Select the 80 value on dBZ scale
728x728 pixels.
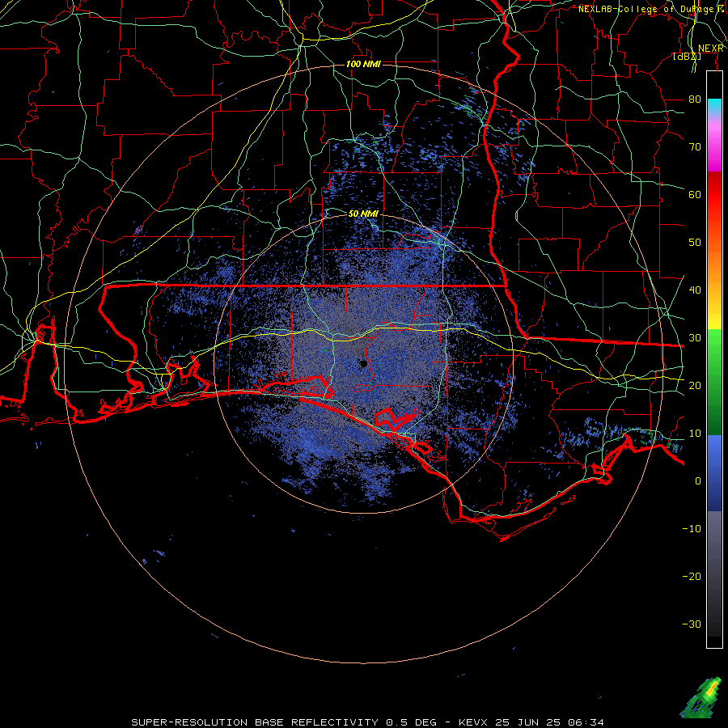(695, 99)
